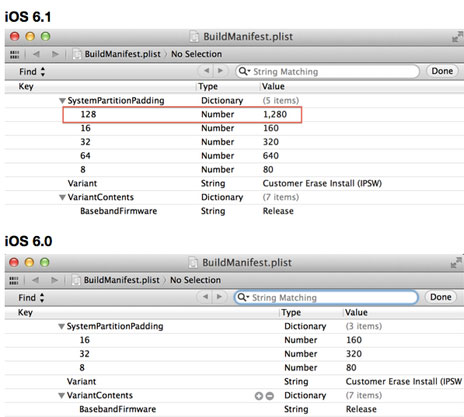This screenshot has width=464, height=417.
Task: Click value 1,280 in iOS 6.1 window
Action: click(x=275, y=114)
